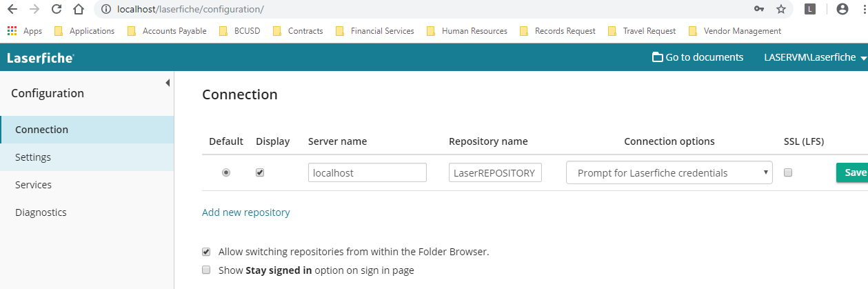Open the Financial Services bookmark folder
The image size is (868, 289).
pos(375,31)
